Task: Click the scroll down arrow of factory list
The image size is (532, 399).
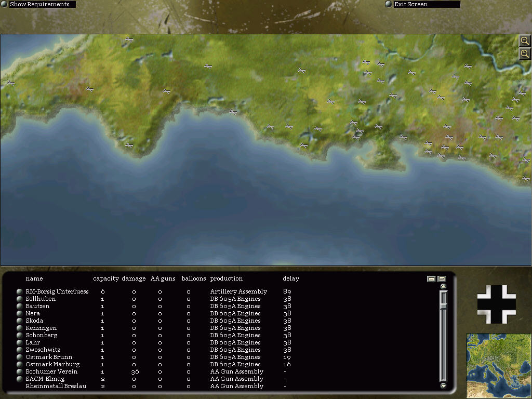Action: point(443,385)
